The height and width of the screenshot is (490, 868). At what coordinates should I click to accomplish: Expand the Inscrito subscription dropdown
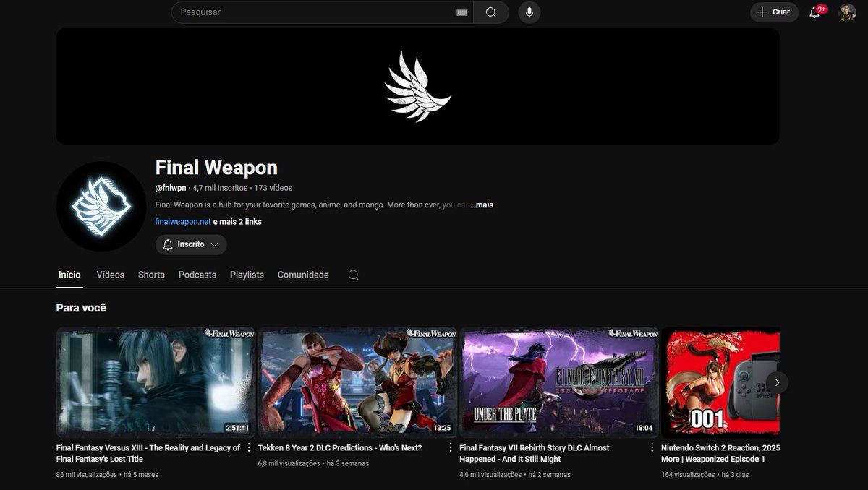(x=191, y=245)
